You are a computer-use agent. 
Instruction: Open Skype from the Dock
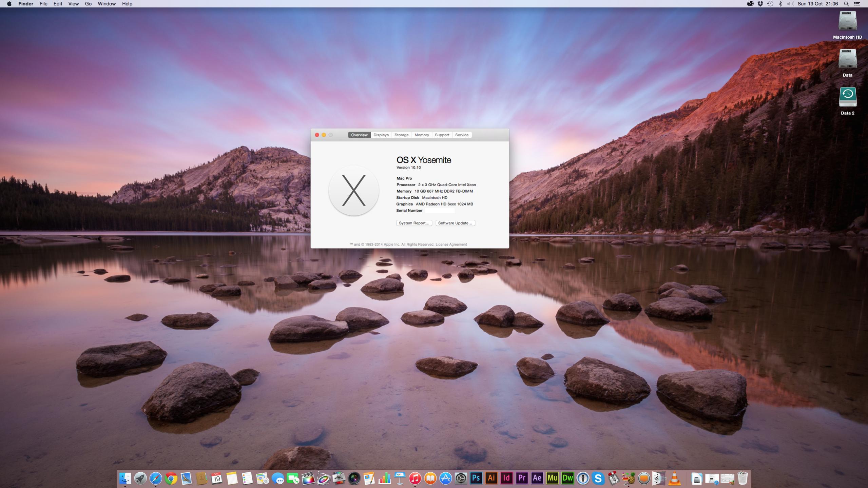coord(598,478)
